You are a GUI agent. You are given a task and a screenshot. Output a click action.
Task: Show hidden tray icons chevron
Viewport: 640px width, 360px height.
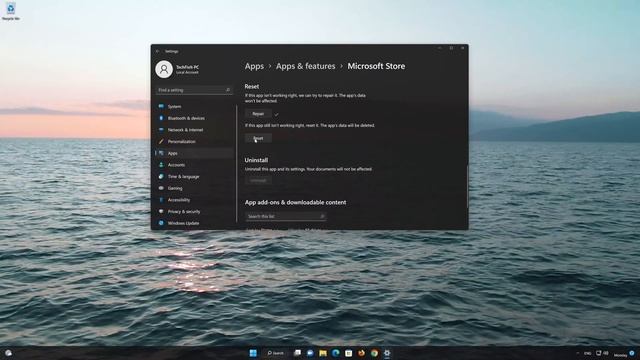click(x=578, y=353)
